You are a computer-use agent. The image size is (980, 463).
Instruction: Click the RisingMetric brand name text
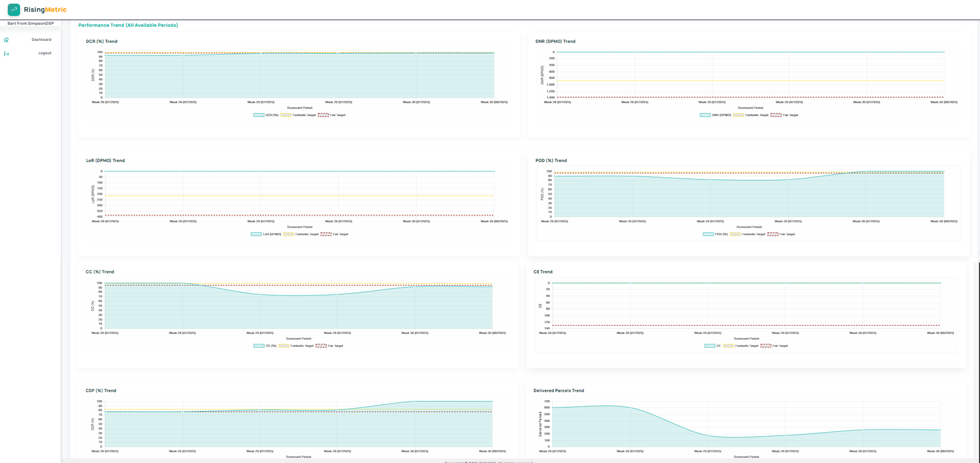[x=45, y=10]
